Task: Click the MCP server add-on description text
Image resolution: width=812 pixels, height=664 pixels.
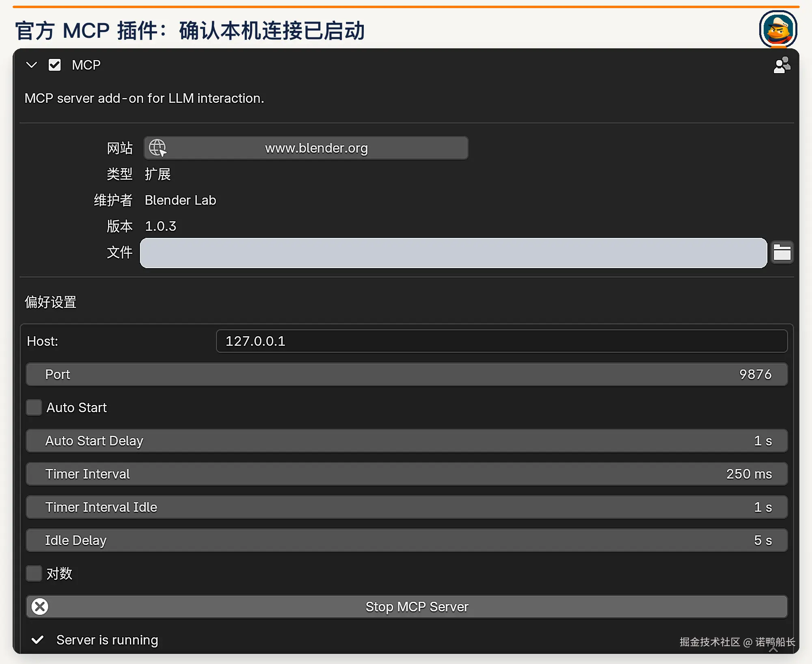Action: point(144,98)
